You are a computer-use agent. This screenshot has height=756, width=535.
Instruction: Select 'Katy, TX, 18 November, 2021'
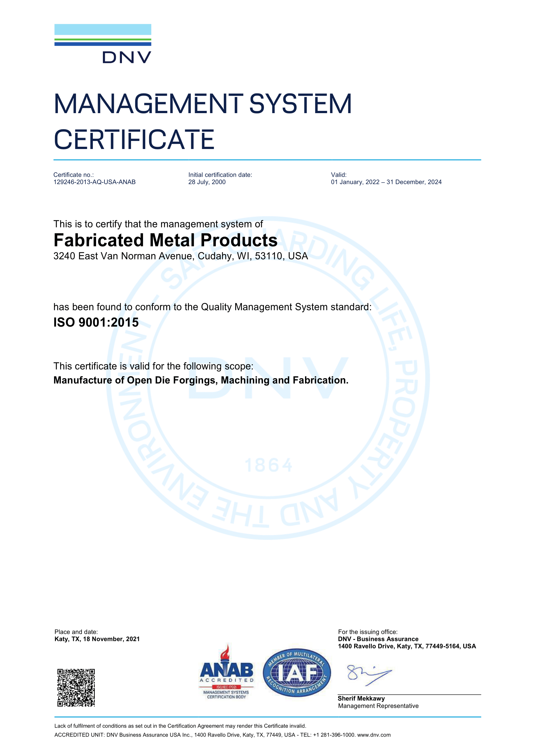(97, 639)
